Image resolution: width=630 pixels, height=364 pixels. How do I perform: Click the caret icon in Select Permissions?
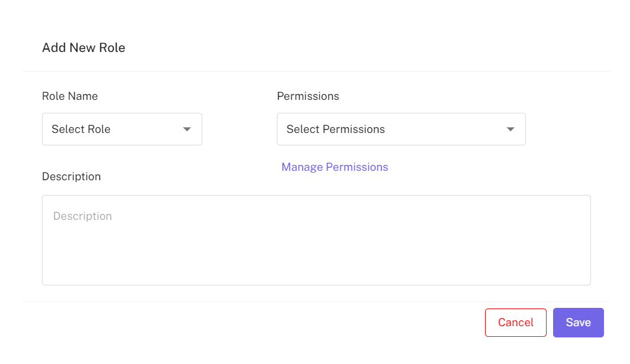pos(511,129)
